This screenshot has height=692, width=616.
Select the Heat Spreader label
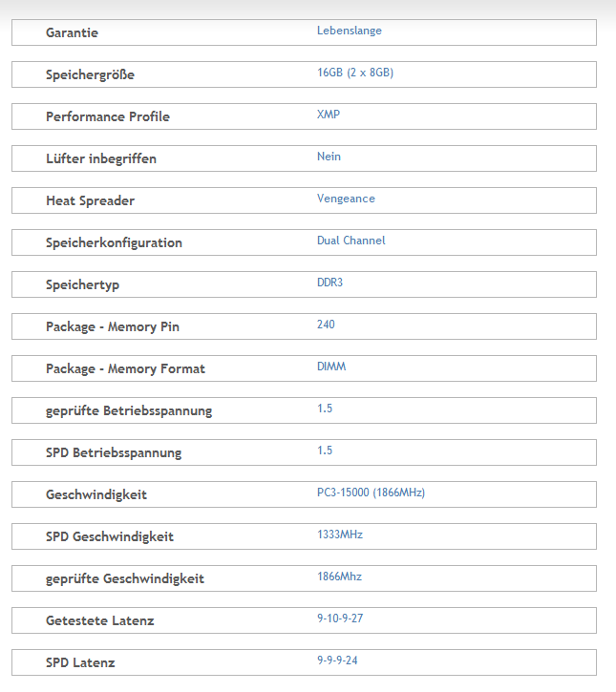90,200
